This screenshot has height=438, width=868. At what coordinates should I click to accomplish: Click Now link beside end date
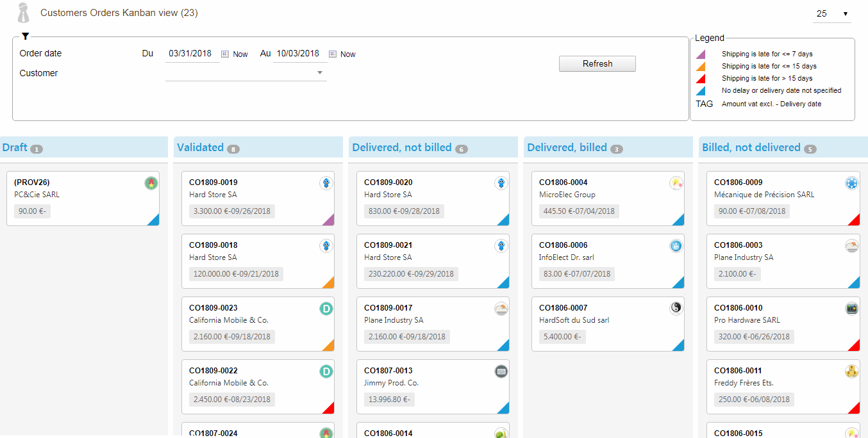point(348,54)
